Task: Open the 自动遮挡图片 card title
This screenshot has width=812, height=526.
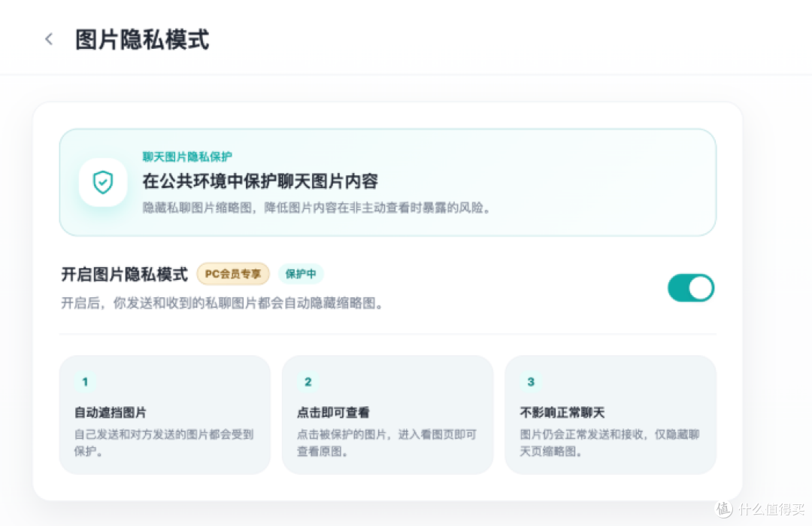Action: (111, 412)
